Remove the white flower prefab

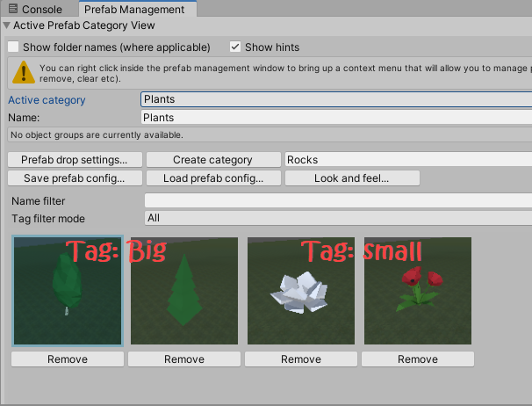300,359
